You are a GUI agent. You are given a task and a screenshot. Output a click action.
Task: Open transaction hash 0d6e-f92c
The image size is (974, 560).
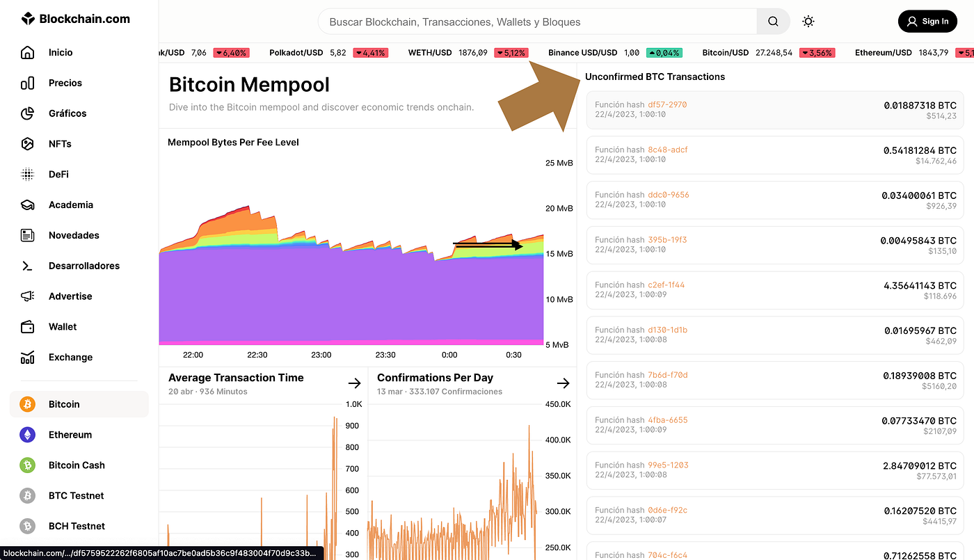(667, 510)
